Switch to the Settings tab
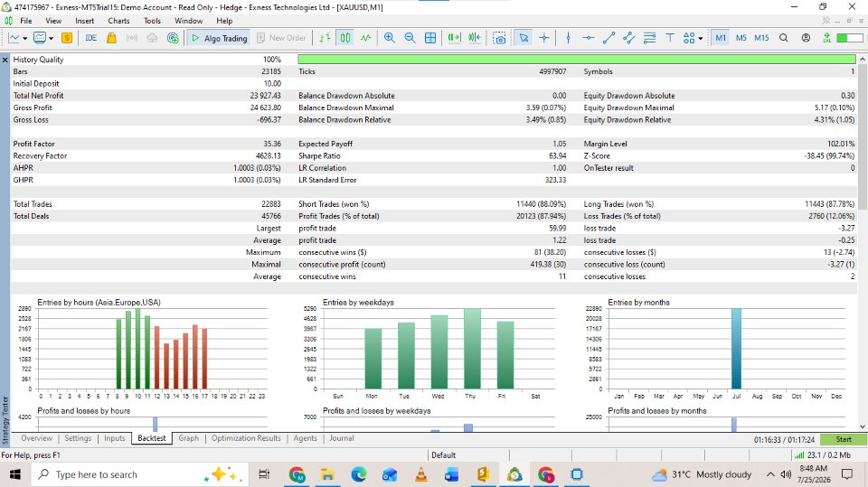The height and width of the screenshot is (487, 868). (x=78, y=437)
